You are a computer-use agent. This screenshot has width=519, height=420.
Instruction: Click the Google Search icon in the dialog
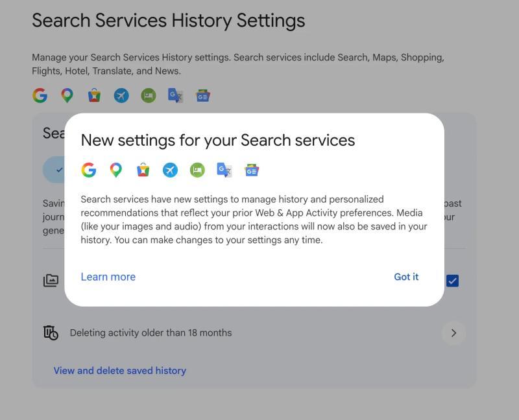click(89, 170)
